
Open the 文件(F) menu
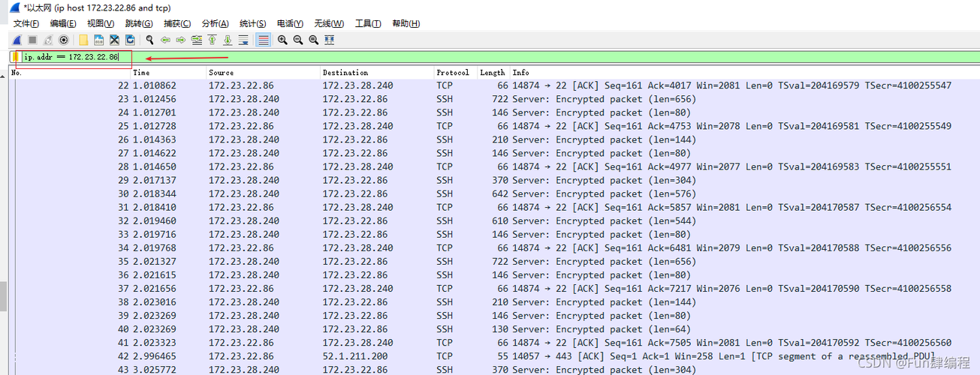(26, 23)
